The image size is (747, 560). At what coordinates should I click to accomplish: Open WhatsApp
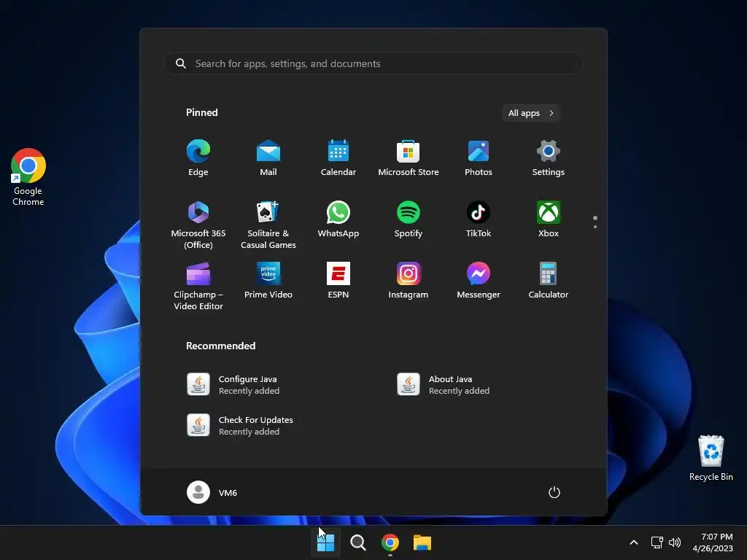[338, 219]
